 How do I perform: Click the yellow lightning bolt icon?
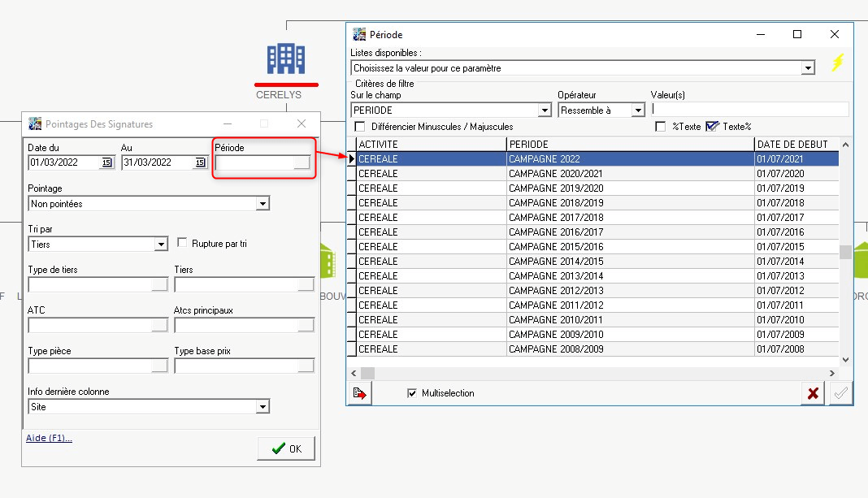[837, 63]
